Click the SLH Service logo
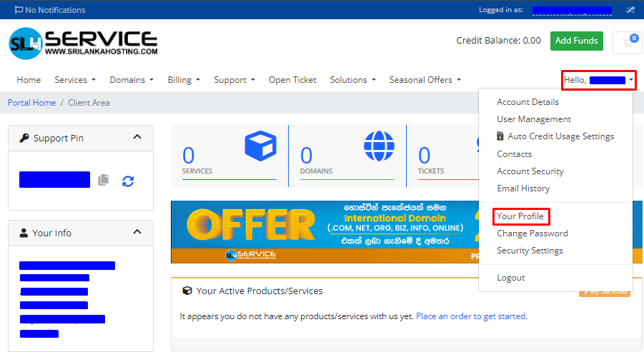 pos(83,43)
